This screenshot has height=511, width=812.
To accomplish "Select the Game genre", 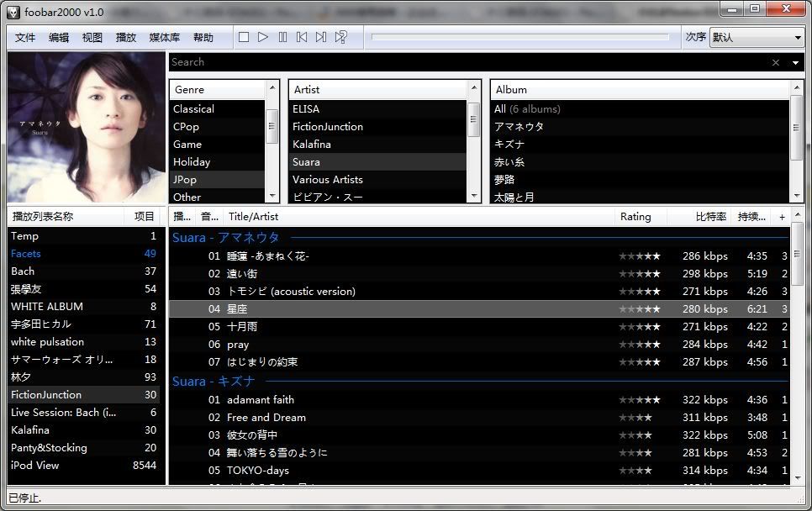I will pyautogui.click(x=218, y=145).
